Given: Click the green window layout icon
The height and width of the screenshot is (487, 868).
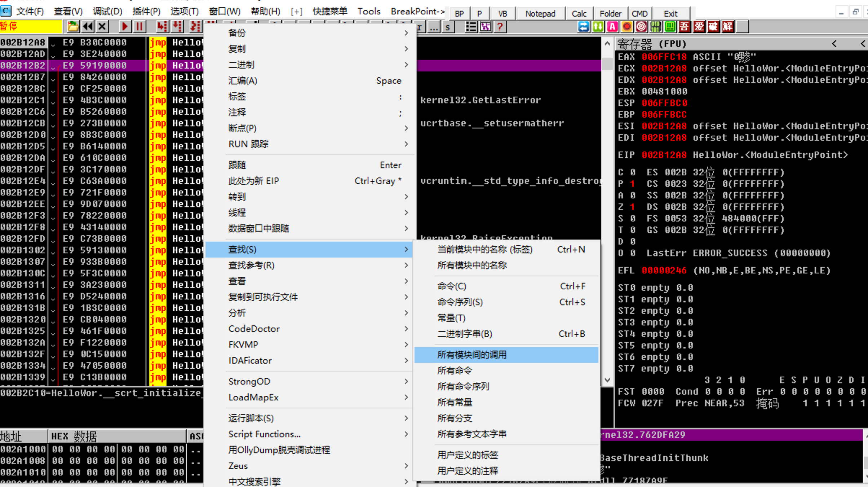Looking at the screenshot, I should (x=670, y=27).
